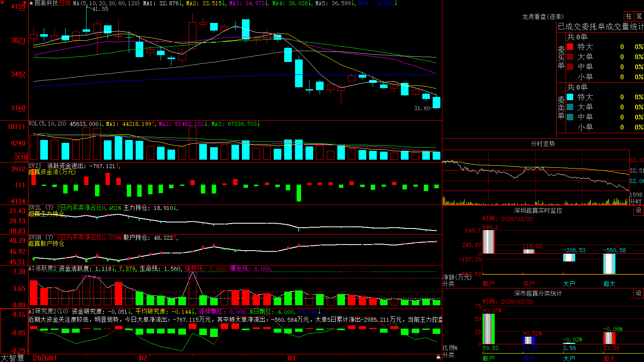
Task: Click the star icon beside 固高科技
Action: click(x=31, y=3)
